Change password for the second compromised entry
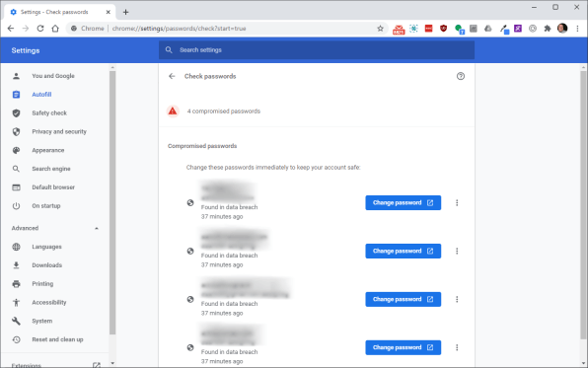Image resolution: width=588 pixels, height=368 pixels. tap(404, 251)
